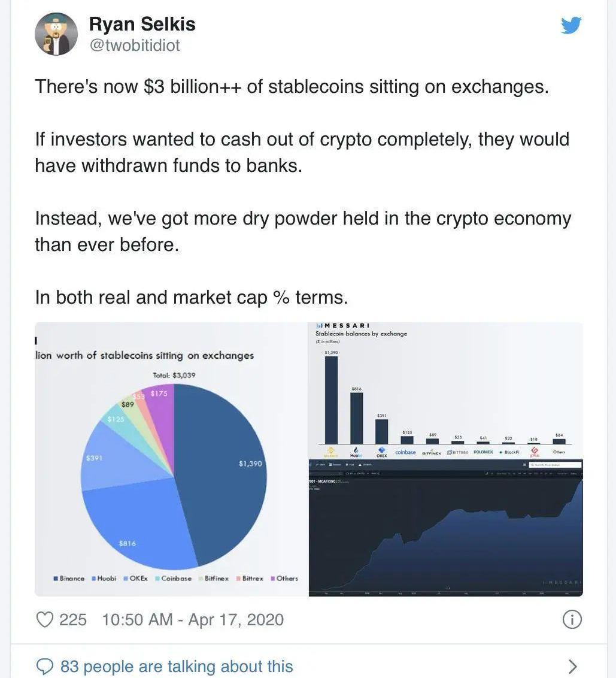Open the tweet info circle icon
Screen dimensions: 616x678
point(572,619)
